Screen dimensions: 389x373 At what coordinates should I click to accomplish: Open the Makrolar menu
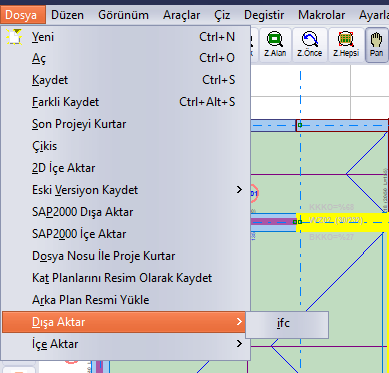(321, 15)
